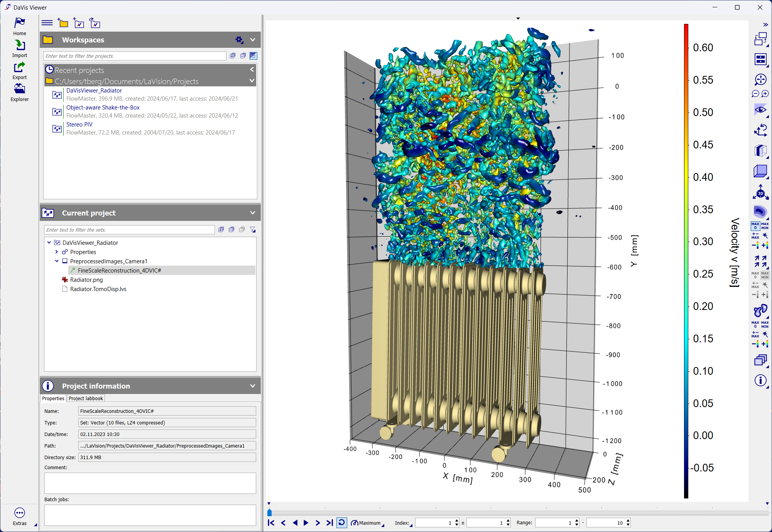This screenshot has height=532, width=772.
Task: Click the project filter text field
Action: (134, 56)
